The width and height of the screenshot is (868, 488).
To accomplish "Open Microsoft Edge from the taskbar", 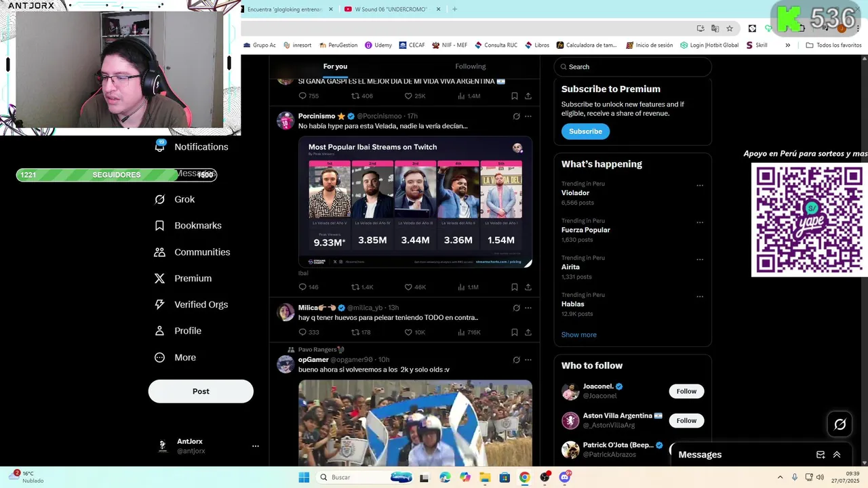I will (445, 477).
